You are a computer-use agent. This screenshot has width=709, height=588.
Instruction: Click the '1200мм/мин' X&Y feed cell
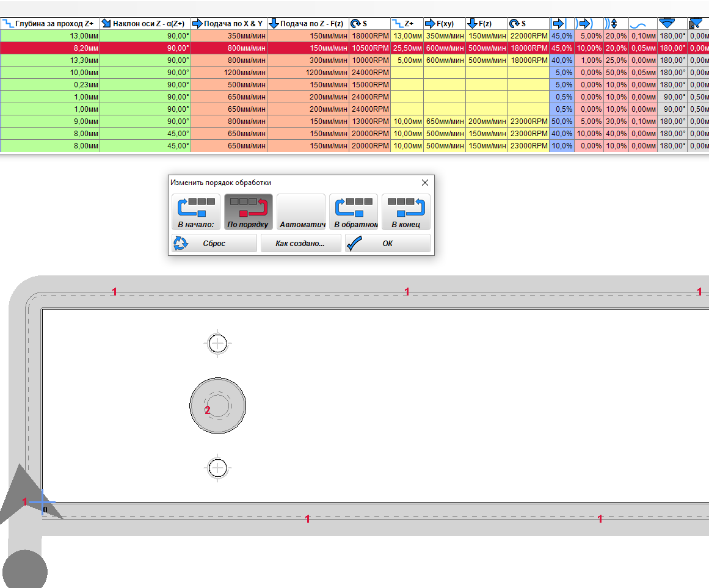click(229, 72)
